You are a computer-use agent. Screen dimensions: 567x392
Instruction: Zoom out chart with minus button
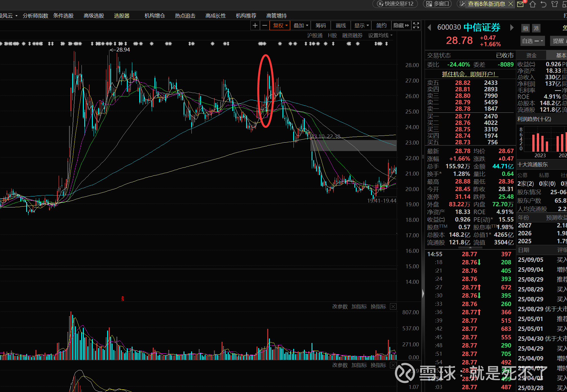click(x=264, y=26)
